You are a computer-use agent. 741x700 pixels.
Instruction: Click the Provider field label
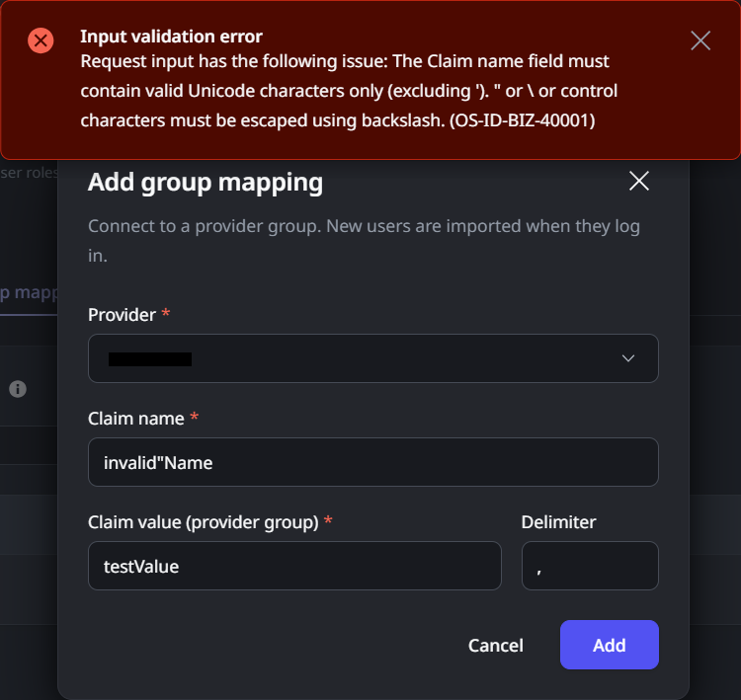122,315
